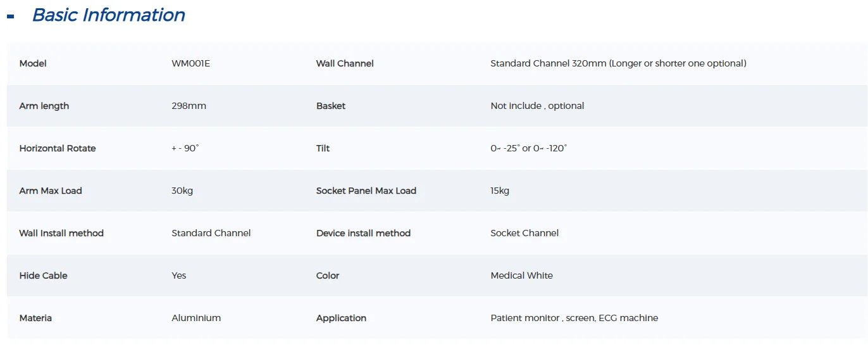This screenshot has height=354, width=868.
Task: Click the Wall Install method label
Action: [x=61, y=233]
